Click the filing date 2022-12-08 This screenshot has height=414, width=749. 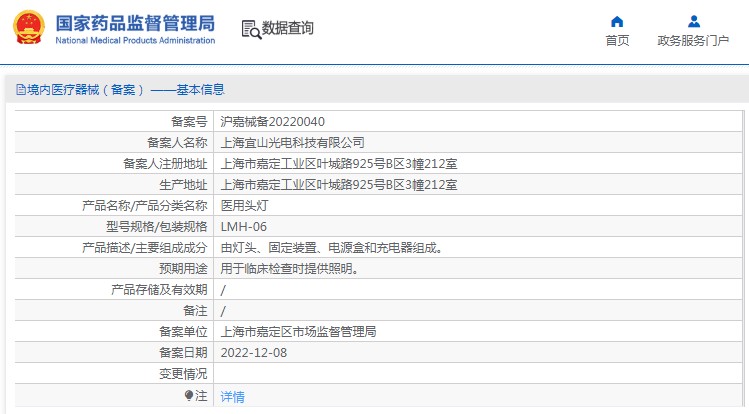coord(253,352)
